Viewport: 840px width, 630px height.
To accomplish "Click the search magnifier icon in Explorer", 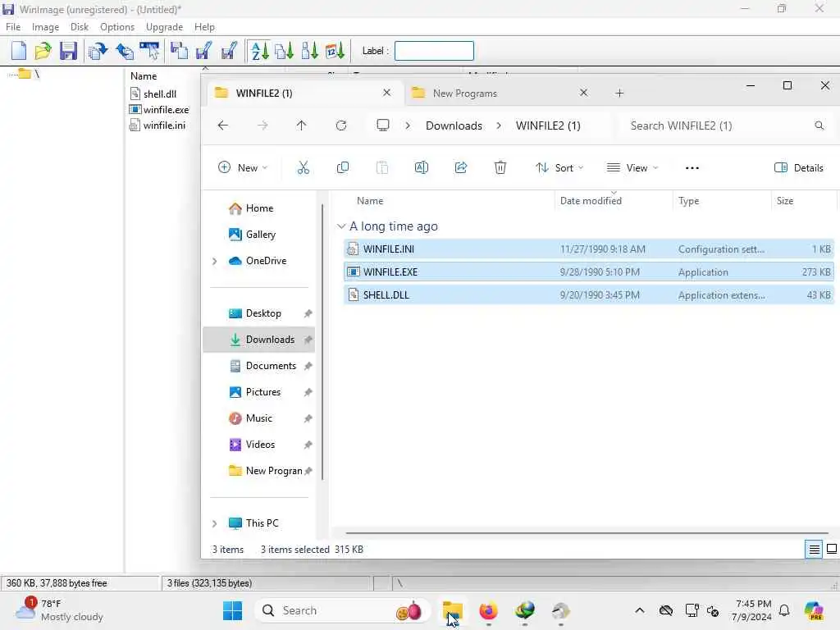I will click(819, 126).
